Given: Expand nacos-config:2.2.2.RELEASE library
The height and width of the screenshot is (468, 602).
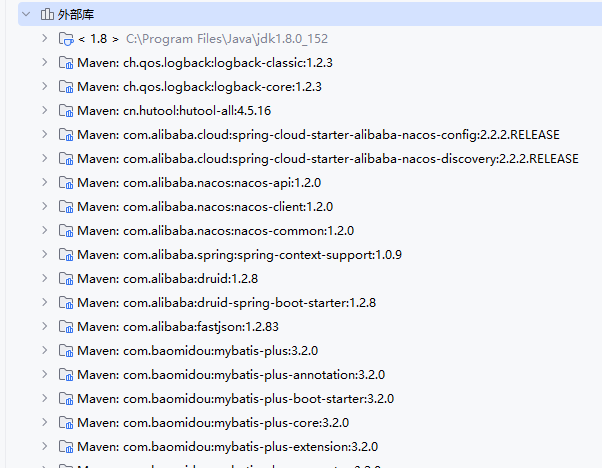Looking at the screenshot, I should 45,134.
